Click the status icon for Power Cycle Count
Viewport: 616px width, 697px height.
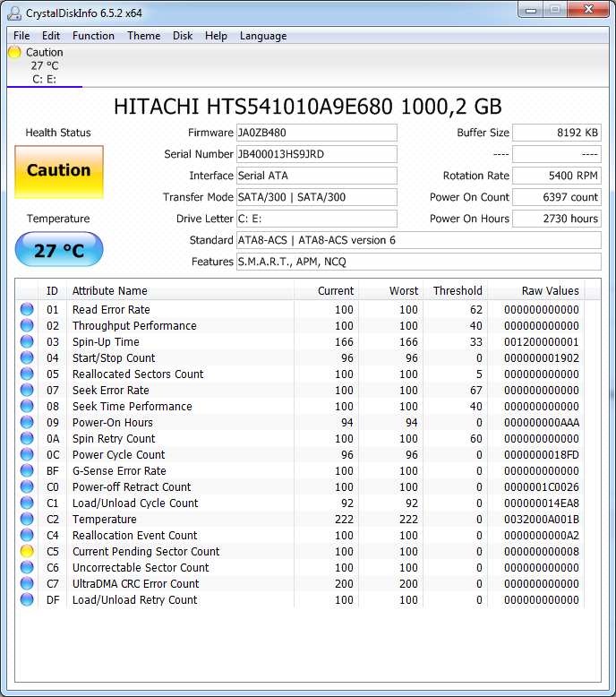coord(27,454)
